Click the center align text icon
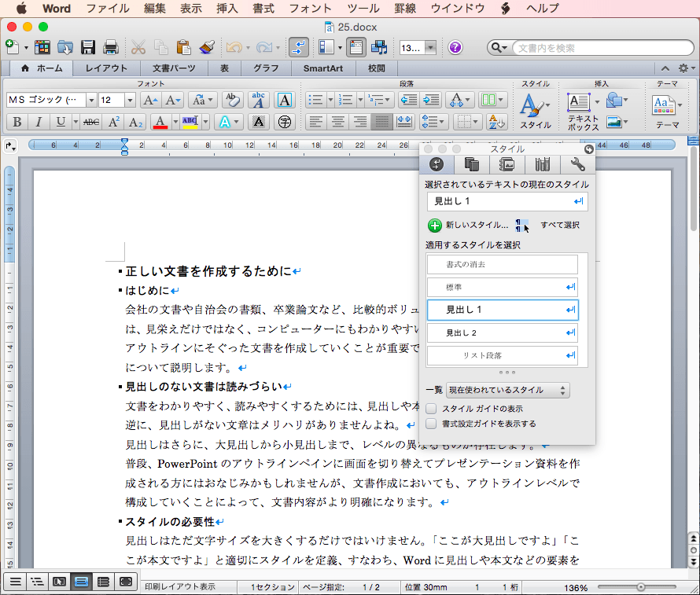 click(338, 122)
